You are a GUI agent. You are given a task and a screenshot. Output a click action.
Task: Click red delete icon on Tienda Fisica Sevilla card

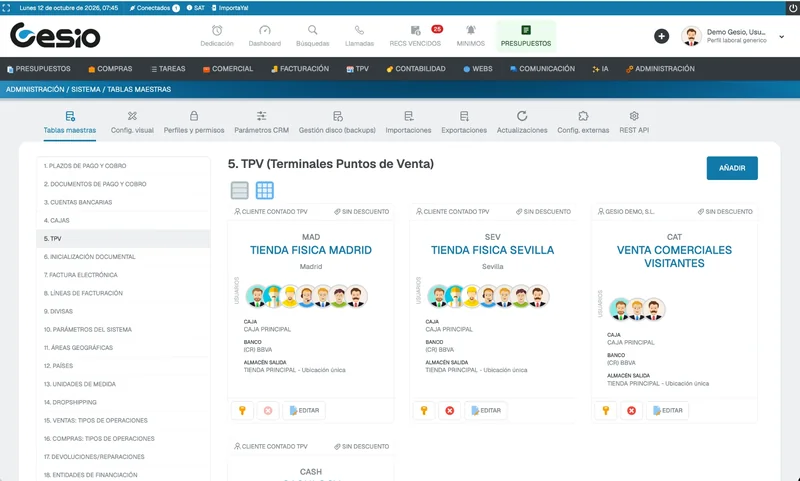click(449, 410)
